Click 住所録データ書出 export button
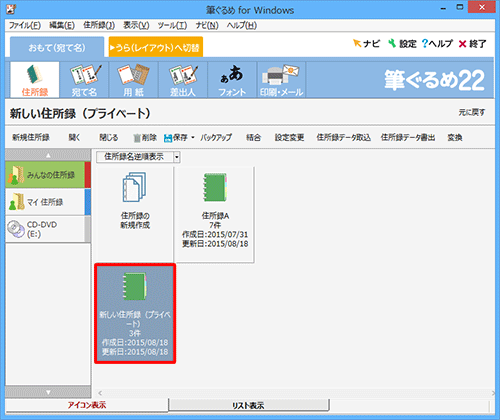 (408, 137)
